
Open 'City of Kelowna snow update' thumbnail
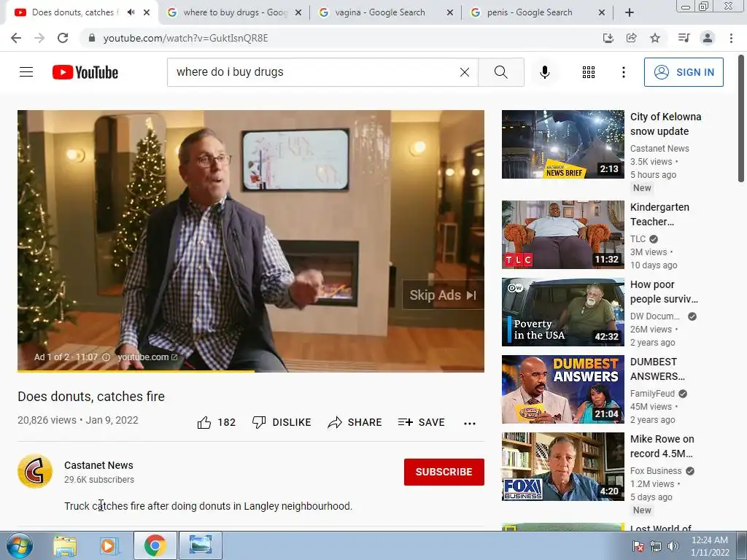coord(562,144)
